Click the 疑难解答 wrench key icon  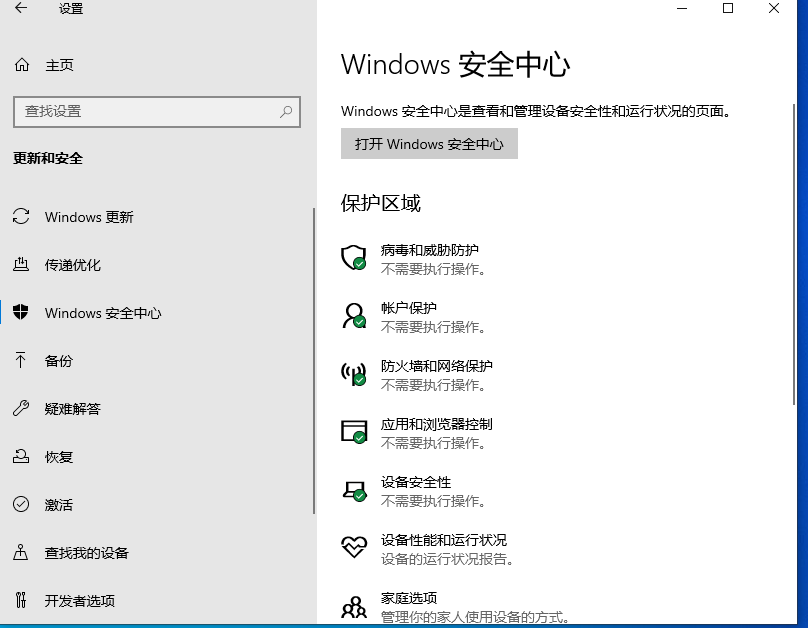coord(22,409)
